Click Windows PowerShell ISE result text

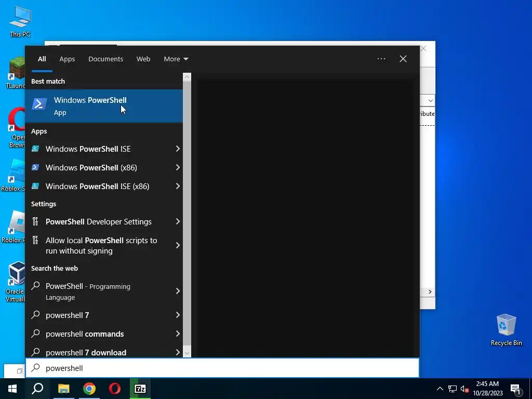click(88, 149)
